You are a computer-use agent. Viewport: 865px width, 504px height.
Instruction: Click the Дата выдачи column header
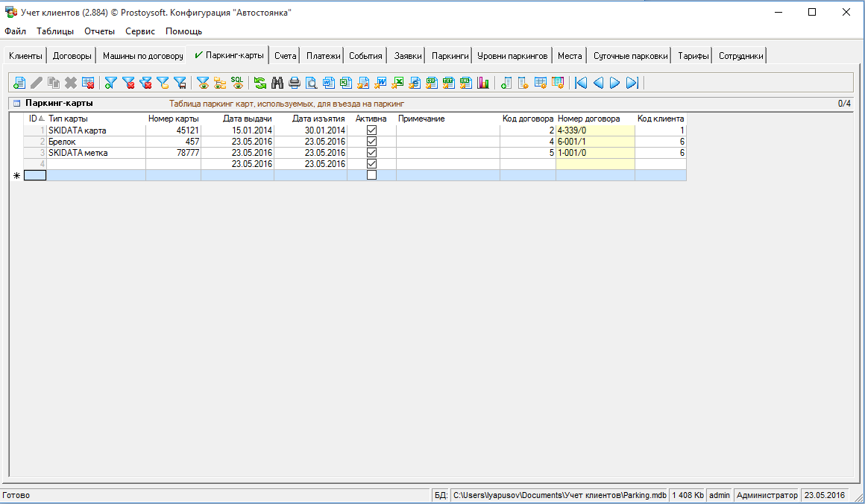pos(247,119)
